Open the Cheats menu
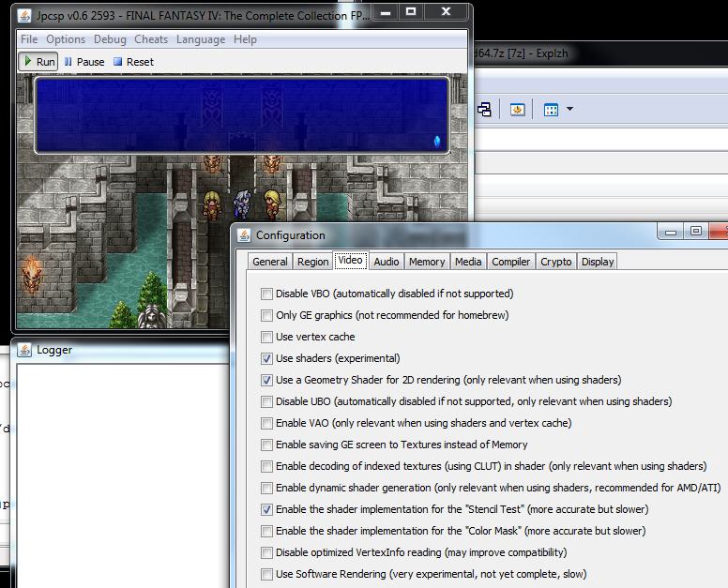This screenshot has width=728, height=588. tap(151, 39)
